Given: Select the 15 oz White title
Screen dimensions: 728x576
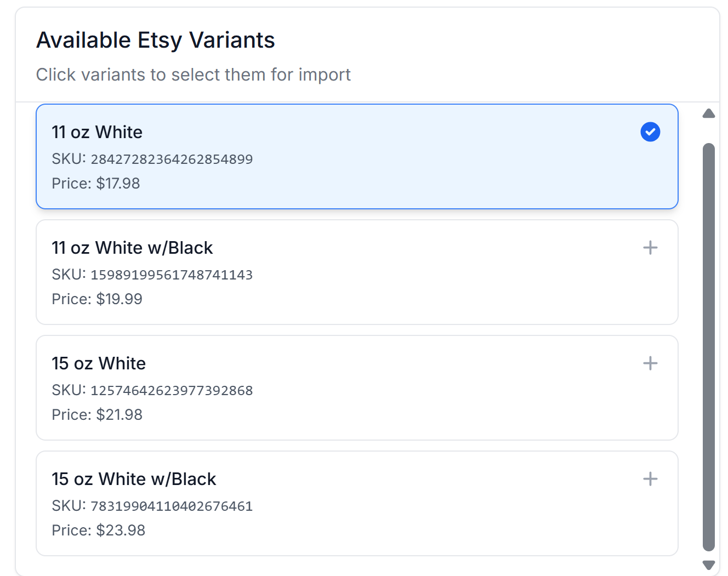Looking at the screenshot, I should [99, 363].
